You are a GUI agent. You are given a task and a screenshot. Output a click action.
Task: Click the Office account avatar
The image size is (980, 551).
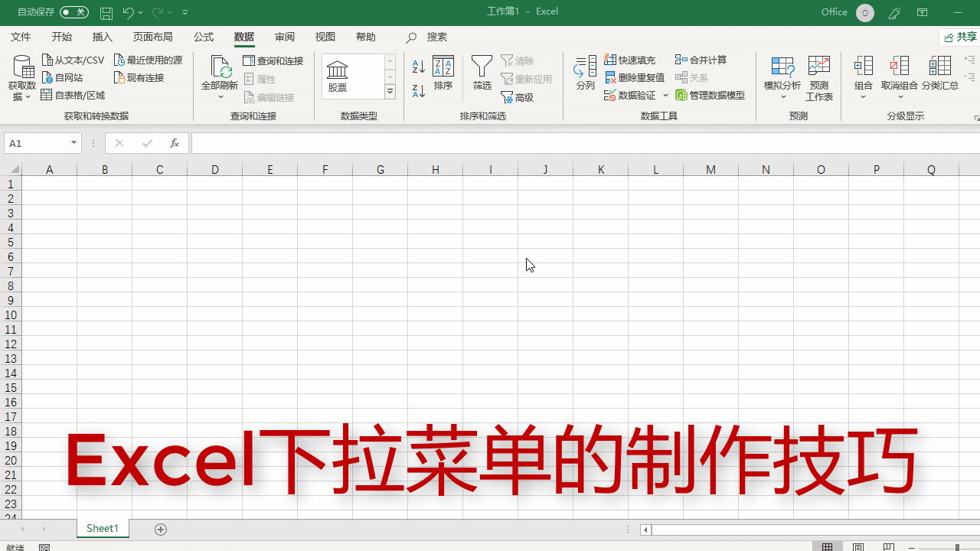pyautogui.click(x=865, y=12)
